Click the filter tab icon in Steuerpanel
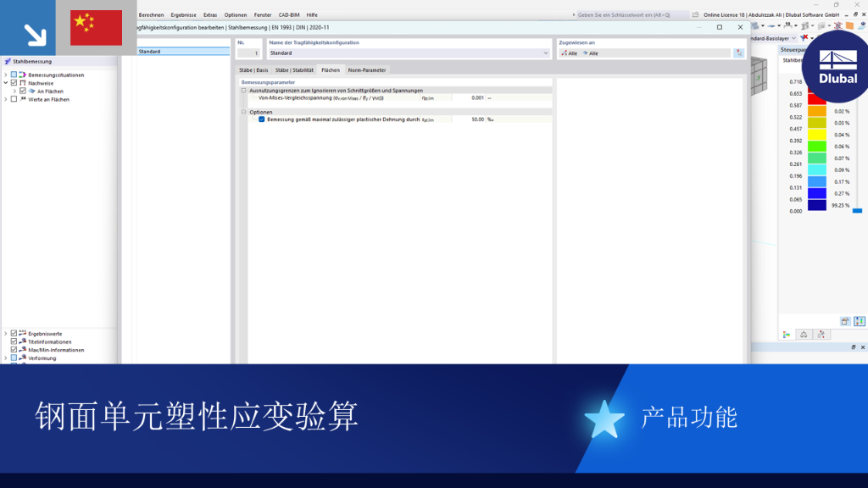This screenshot has width=868, height=488. 821,334
